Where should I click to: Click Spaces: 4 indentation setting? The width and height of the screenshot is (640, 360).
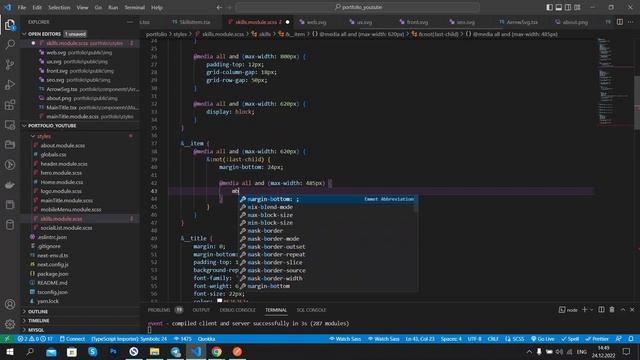pos(451,339)
